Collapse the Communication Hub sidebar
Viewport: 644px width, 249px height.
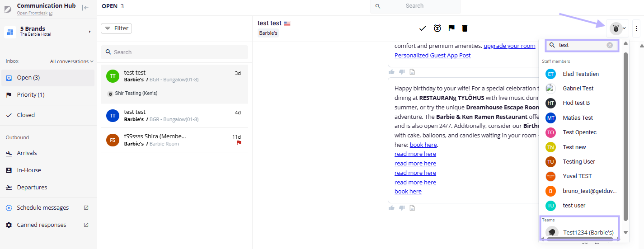85,8
